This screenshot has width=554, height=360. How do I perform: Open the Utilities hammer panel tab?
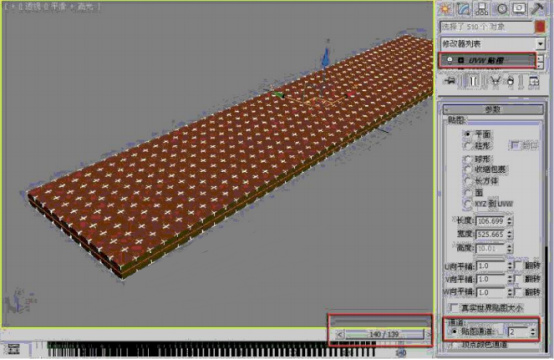point(538,9)
